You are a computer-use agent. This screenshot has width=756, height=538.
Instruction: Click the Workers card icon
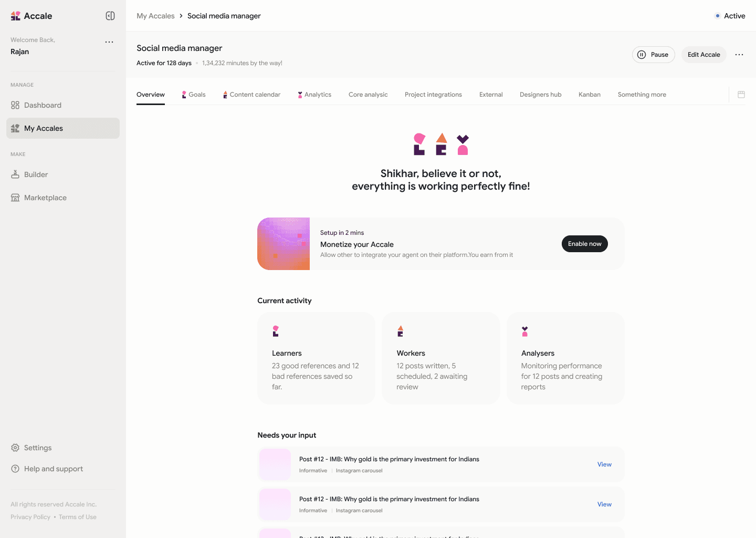(400, 331)
